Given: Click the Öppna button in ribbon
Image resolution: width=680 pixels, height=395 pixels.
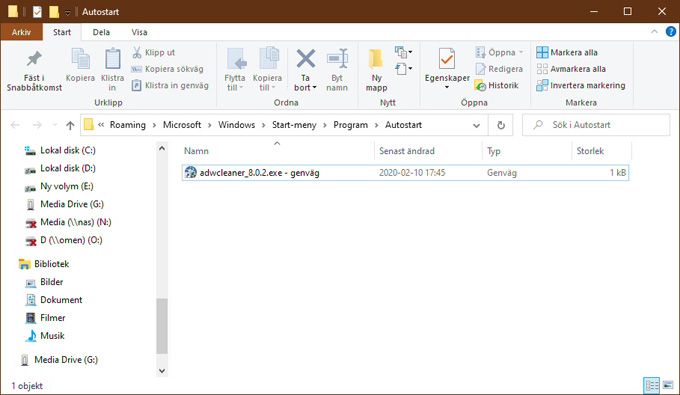Looking at the screenshot, I should [x=496, y=52].
